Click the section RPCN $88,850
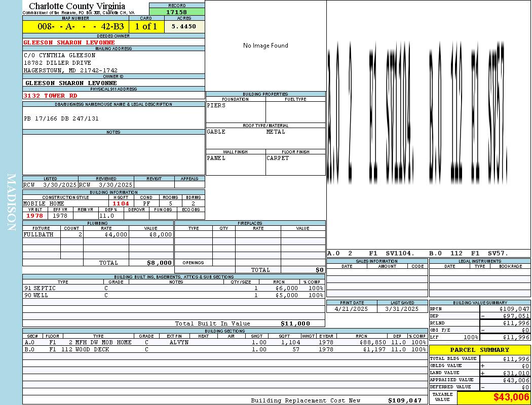 click(x=372, y=342)
